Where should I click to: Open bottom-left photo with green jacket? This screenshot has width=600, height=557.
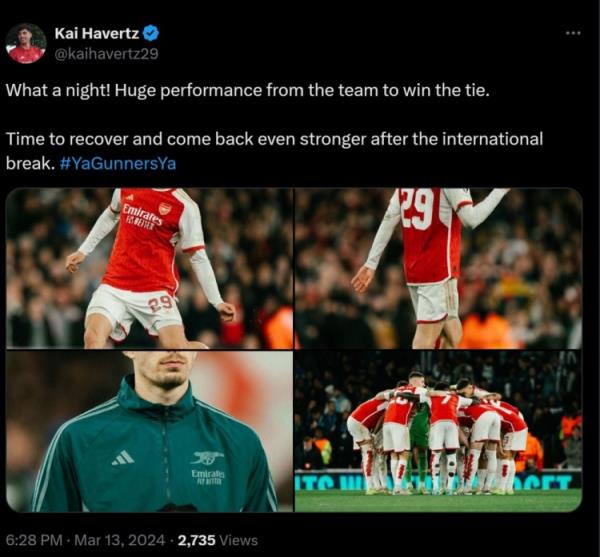150,431
